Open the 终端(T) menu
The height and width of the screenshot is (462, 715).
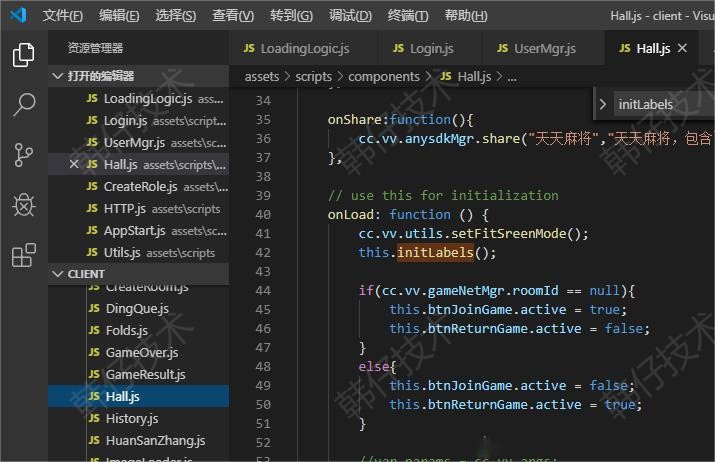[x=408, y=16]
